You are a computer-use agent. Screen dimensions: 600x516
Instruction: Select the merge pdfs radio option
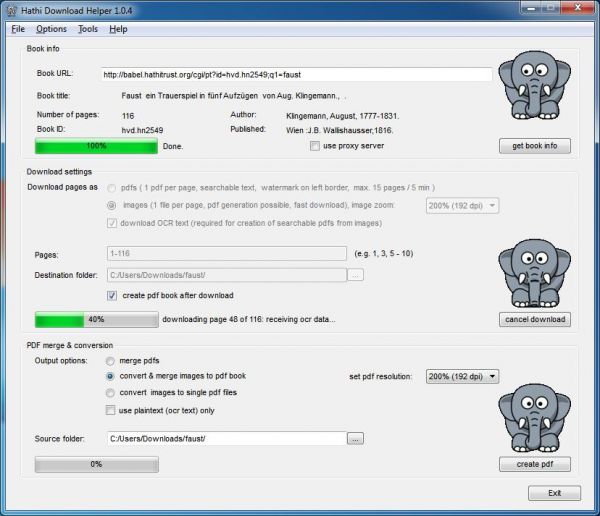tap(112, 360)
